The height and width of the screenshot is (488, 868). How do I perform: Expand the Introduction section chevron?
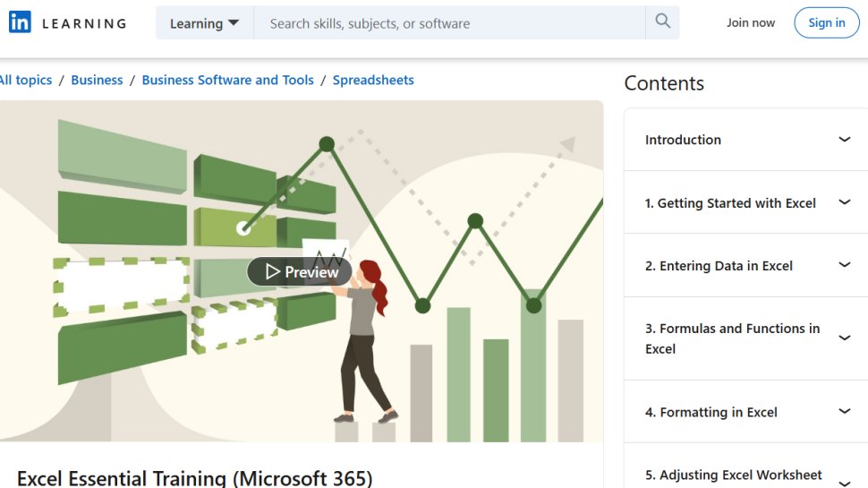point(844,140)
